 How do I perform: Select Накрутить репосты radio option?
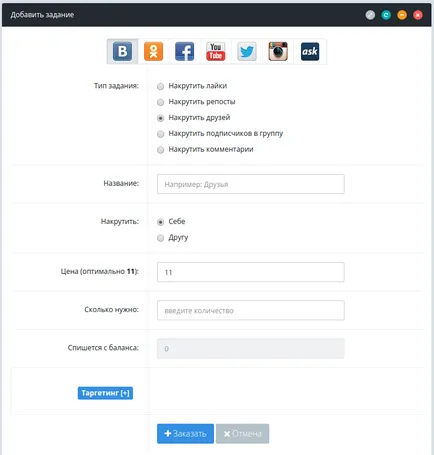(x=160, y=102)
